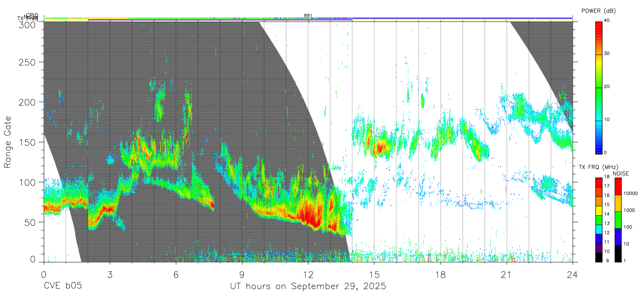Click the 50 tick on the range gate axis
The image size is (644, 297).
[31, 222]
